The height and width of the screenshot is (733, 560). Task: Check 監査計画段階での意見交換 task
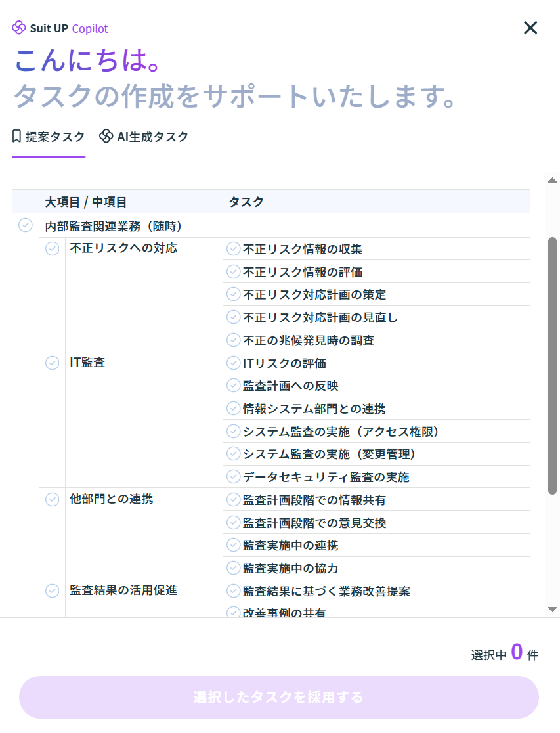click(x=233, y=522)
